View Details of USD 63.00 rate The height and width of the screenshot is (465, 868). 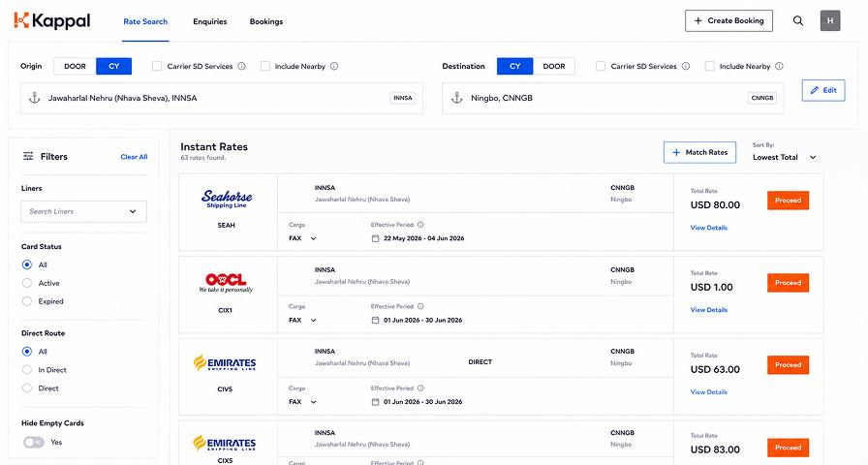point(708,392)
